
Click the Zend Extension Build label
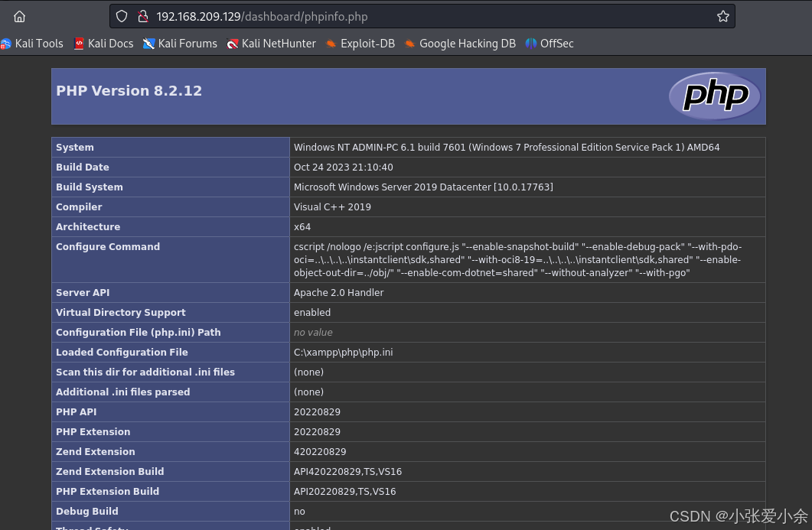[x=109, y=472]
